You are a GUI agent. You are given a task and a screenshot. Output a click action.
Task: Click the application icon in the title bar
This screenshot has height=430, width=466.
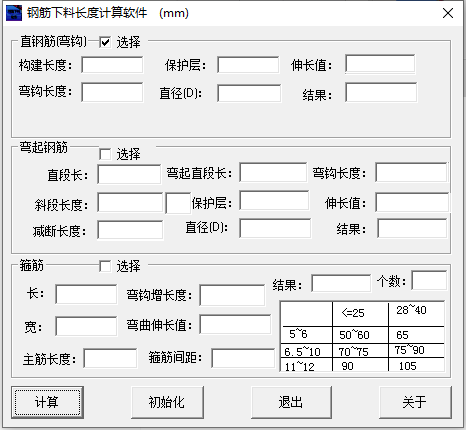coord(14,13)
